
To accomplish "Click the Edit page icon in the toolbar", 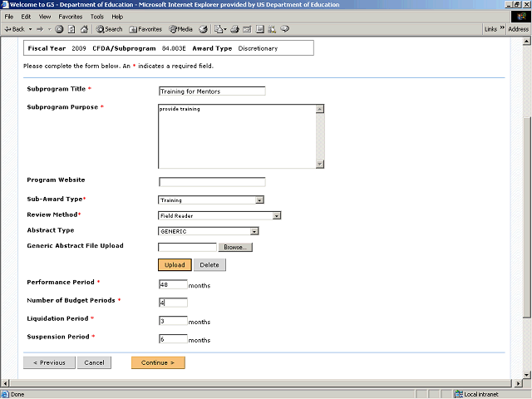I will pos(248,29).
